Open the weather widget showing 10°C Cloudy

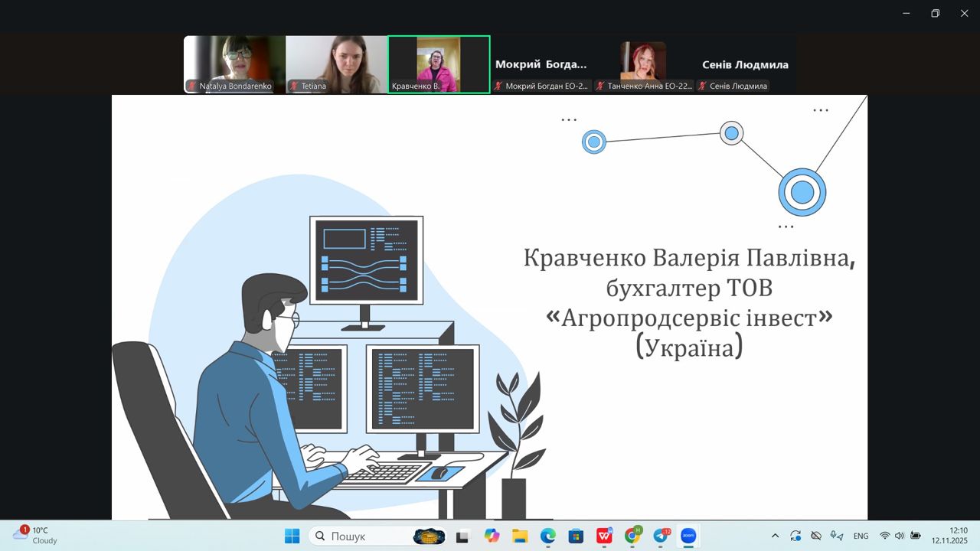(x=31, y=536)
